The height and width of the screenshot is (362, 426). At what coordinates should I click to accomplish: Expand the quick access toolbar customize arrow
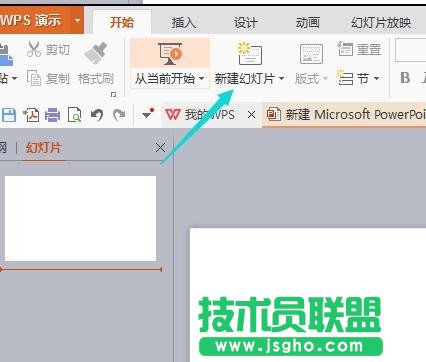pos(147,114)
